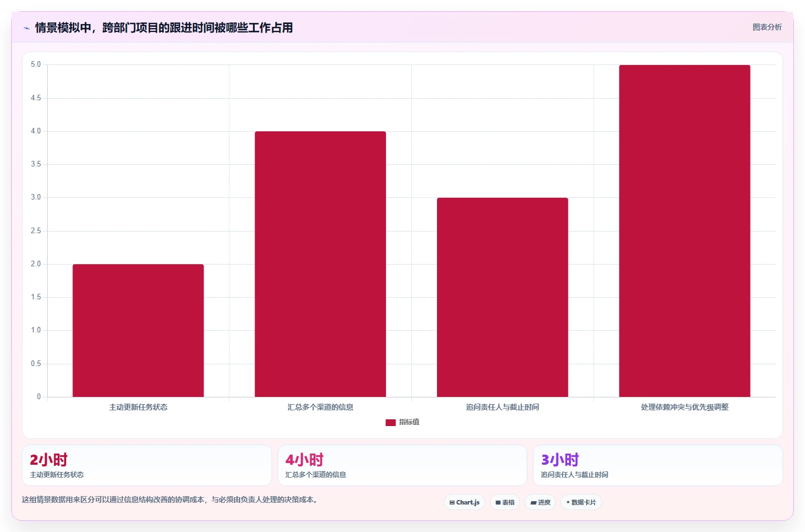Toggle the 指标值 legend color box
The width and height of the screenshot is (805, 532).
(390, 423)
